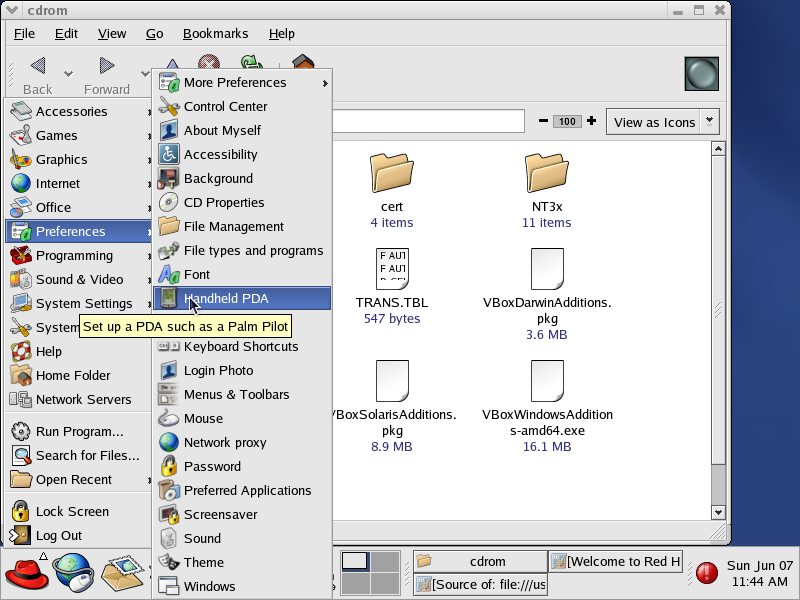This screenshot has height=600, width=800.
Task: Launch the web browser globe panel icon
Action: point(74,572)
